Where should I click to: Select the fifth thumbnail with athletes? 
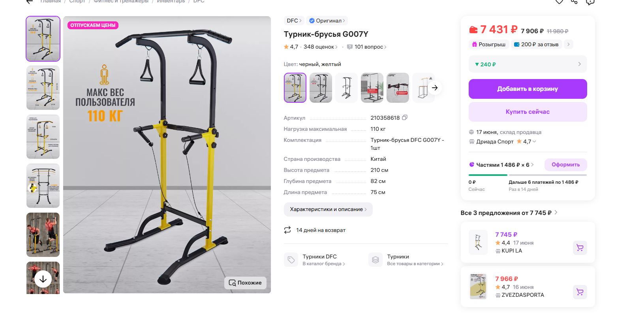pos(43,235)
